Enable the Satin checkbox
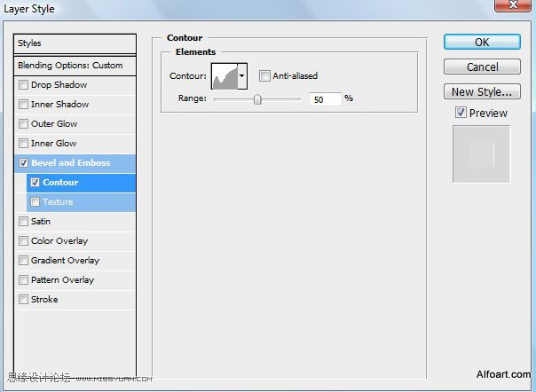Viewport: 536px width, 392px height. tap(23, 221)
